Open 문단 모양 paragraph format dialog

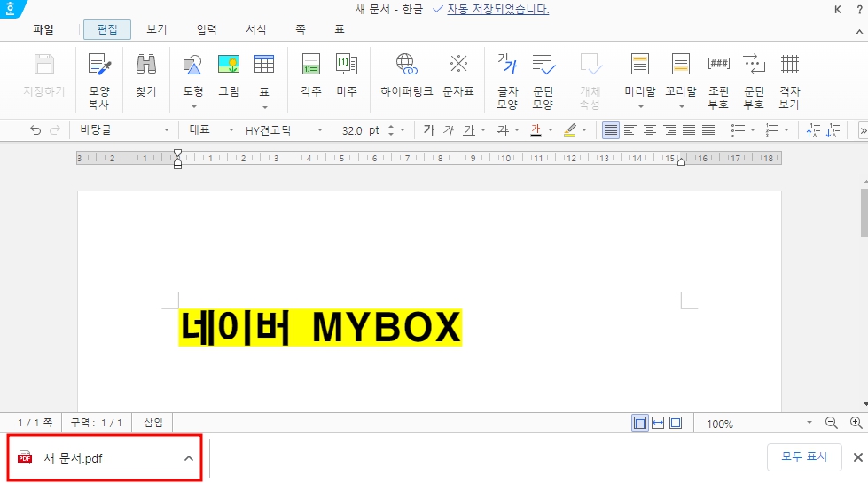point(543,65)
